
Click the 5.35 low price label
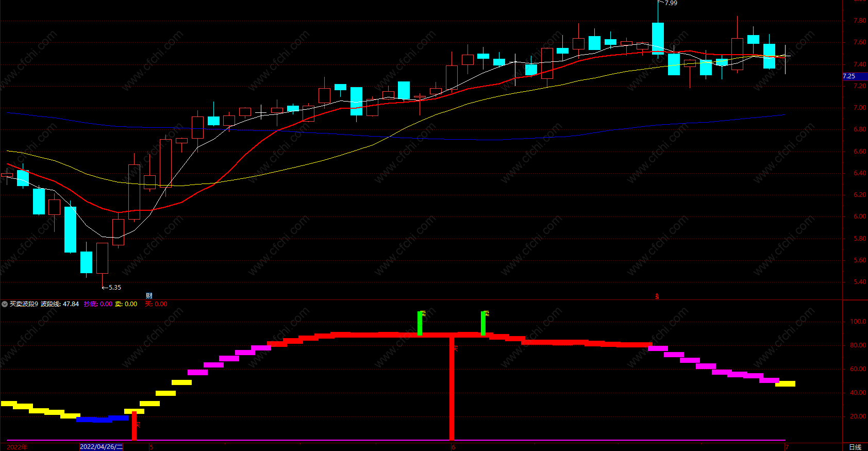click(x=114, y=288)
